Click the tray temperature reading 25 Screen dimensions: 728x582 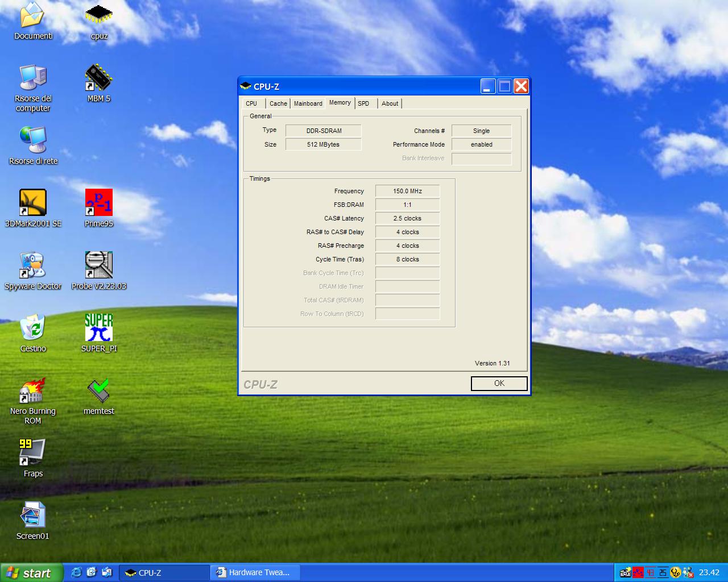[663, 572]
